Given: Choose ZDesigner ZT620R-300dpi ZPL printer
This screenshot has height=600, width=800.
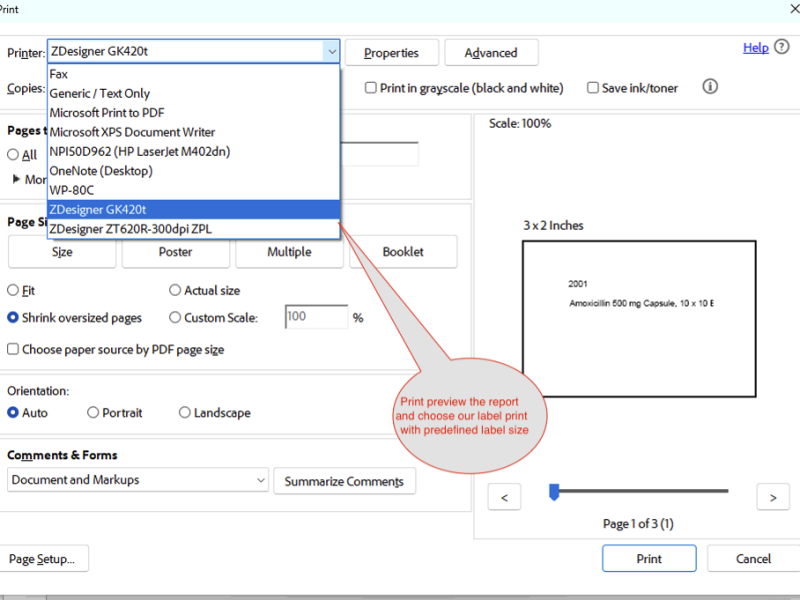Looking at the screenshot, I should [x=193, y=229].
